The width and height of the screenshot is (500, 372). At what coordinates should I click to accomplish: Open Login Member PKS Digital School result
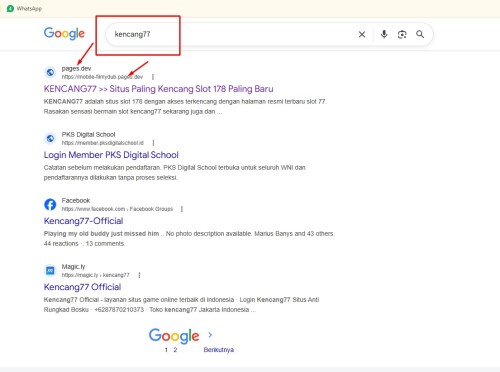coord(111,155)
